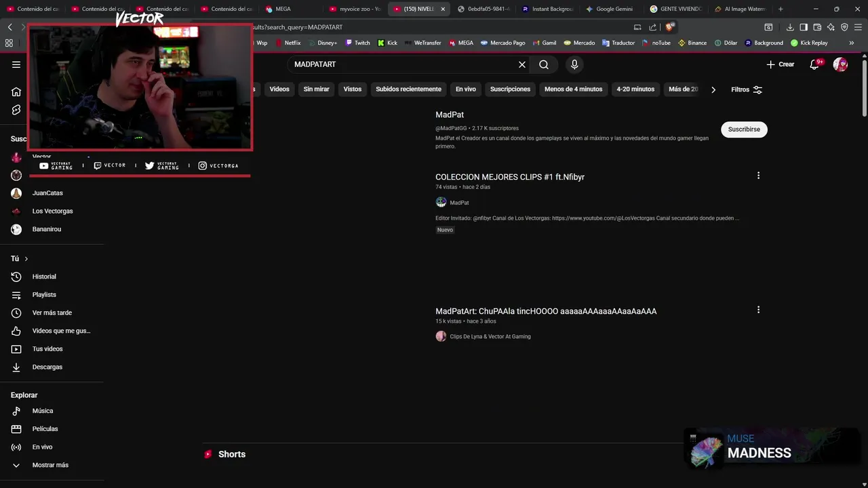The image size is (868, 488).
Task: Expand the Tú section chevron
Action: [26, 259]
